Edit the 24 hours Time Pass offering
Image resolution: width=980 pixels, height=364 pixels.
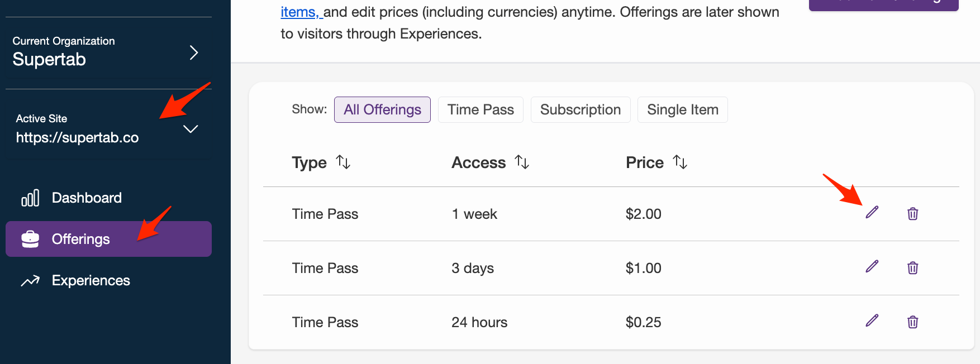tap(872, 321)
